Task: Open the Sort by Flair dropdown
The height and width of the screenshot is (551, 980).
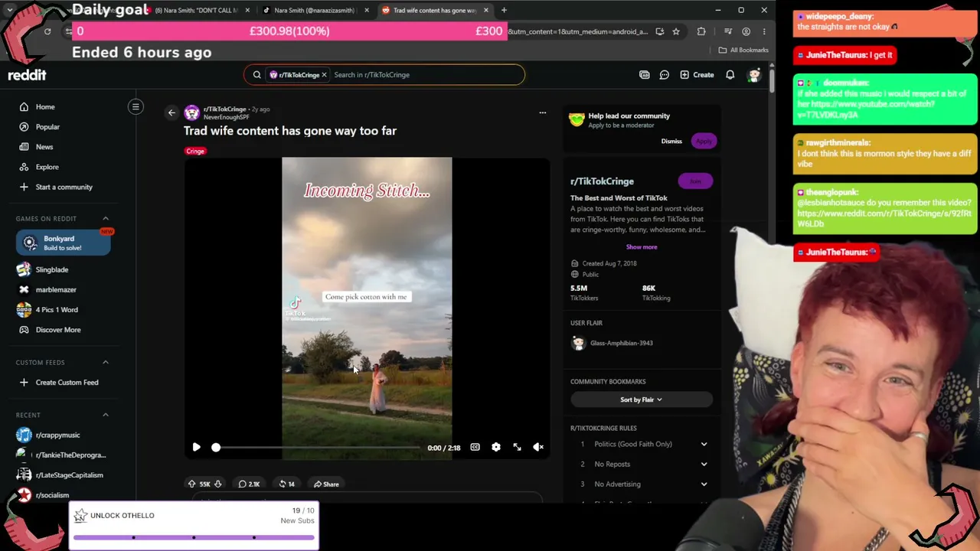Action: pos(642,399)
